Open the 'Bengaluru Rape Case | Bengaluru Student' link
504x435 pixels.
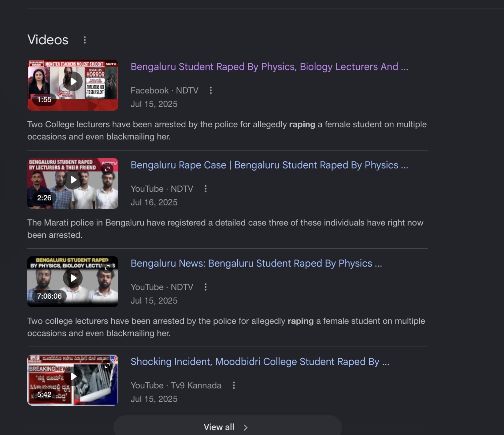point(269,165)
